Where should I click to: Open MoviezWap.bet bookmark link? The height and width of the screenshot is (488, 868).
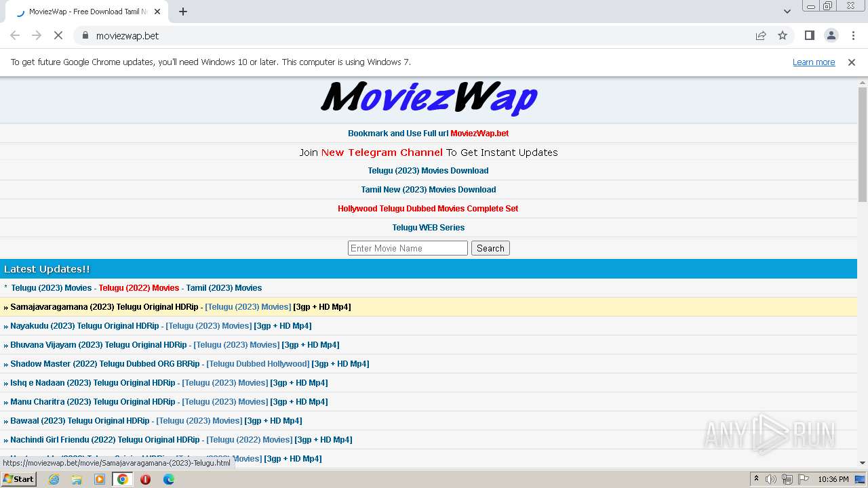tap(479, 134)
